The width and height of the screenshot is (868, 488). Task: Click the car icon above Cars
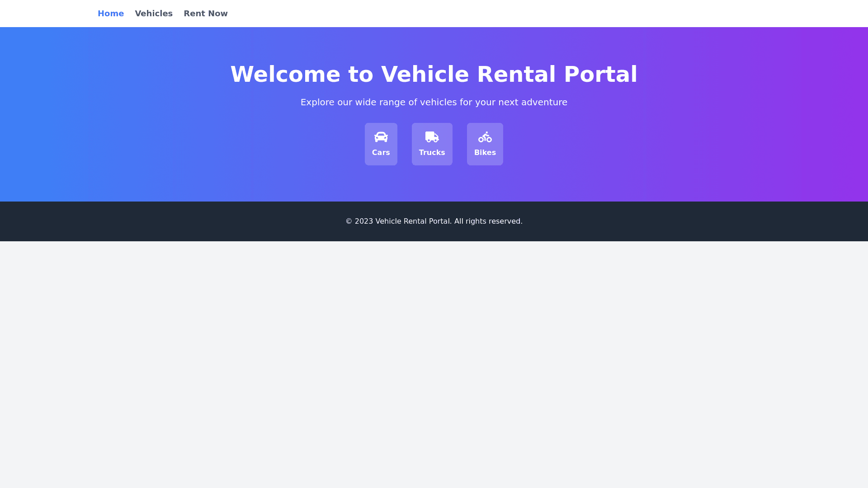click(381, 137)
